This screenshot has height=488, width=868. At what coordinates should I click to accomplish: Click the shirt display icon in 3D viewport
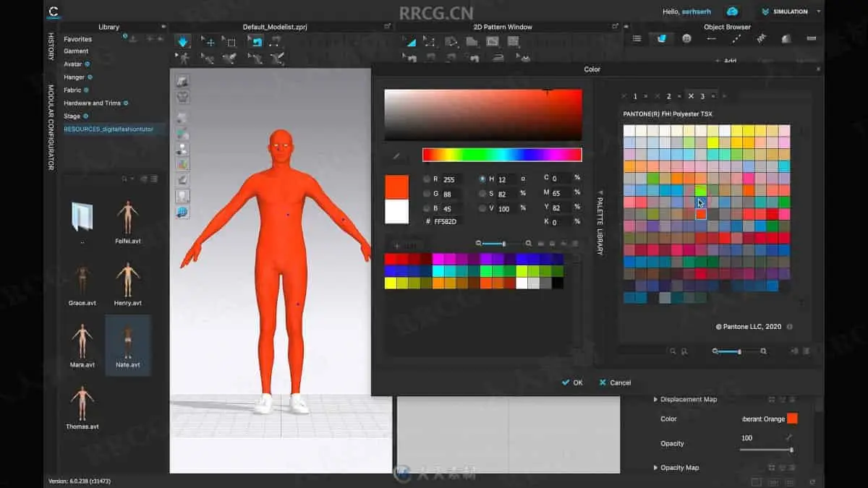[x=183, y=97]
